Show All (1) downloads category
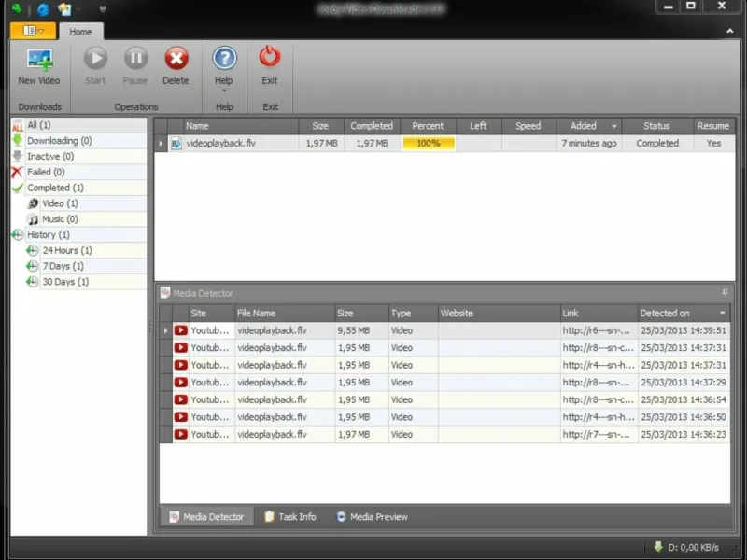The height and width of the screenshot is (560, 747). tap(79, 125)
